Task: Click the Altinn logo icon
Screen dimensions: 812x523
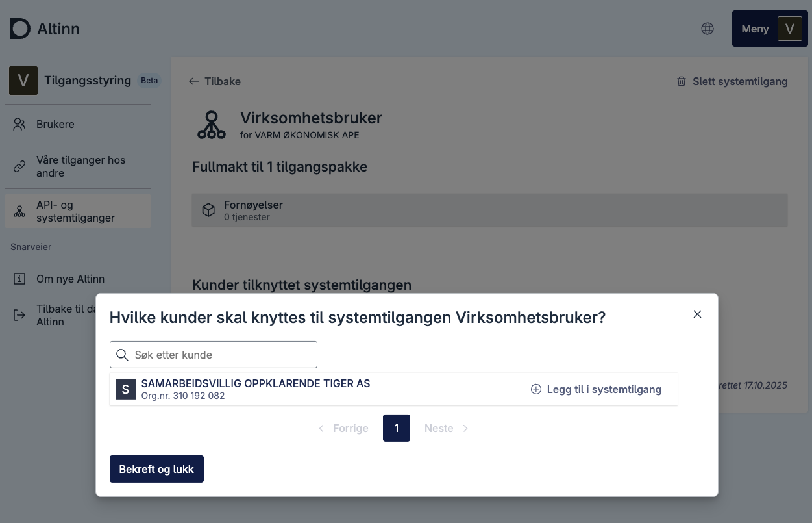Action: pos(20,29)
